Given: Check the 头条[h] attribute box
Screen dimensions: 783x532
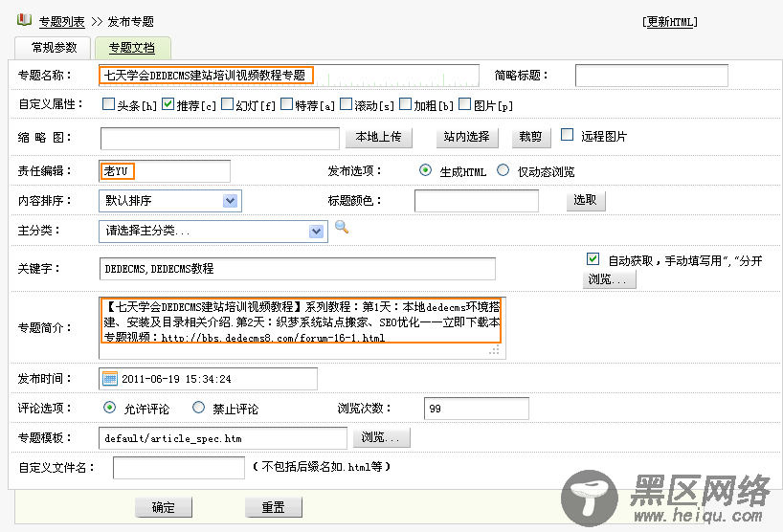Looking at the screenshot, I should tap(108, 103).
